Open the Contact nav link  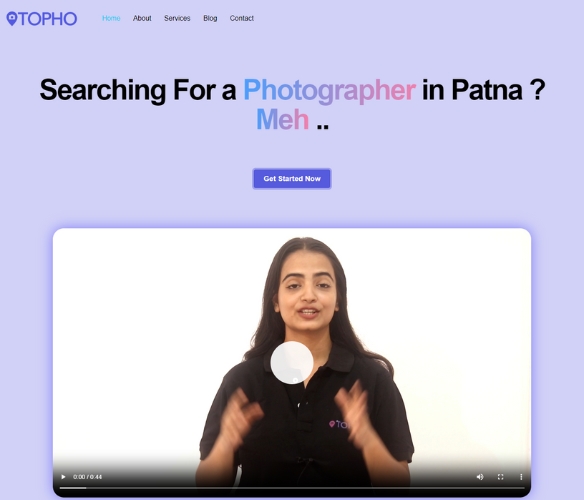click(x=241, y=18)
